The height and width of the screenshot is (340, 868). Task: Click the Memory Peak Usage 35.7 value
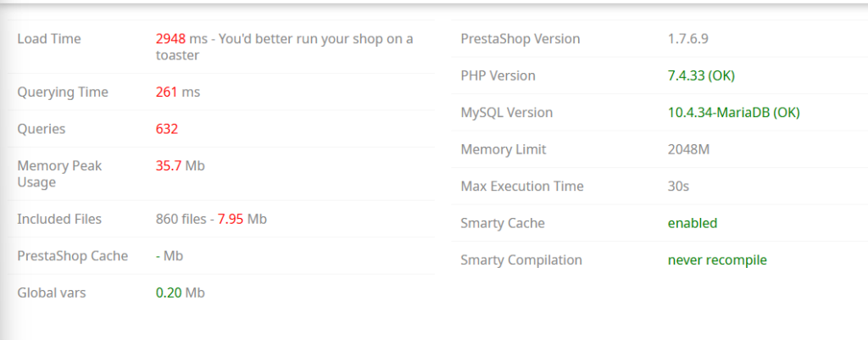coord(169,165)
